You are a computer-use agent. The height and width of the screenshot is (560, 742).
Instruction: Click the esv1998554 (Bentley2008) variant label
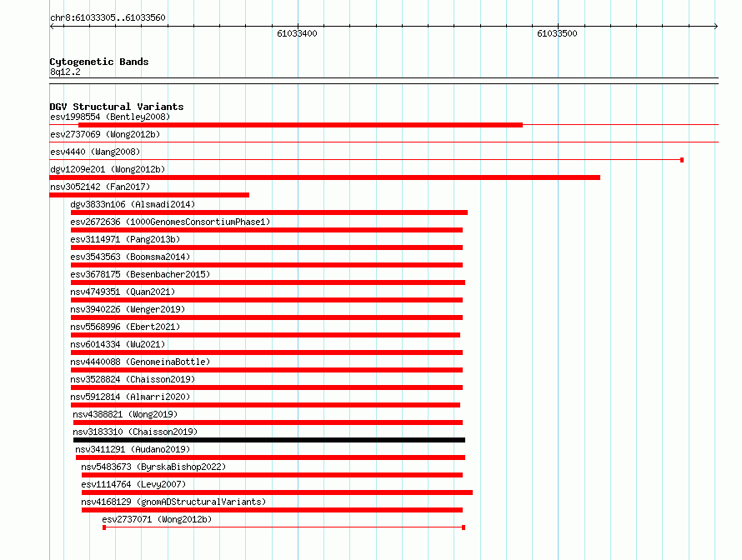[110, 117]
